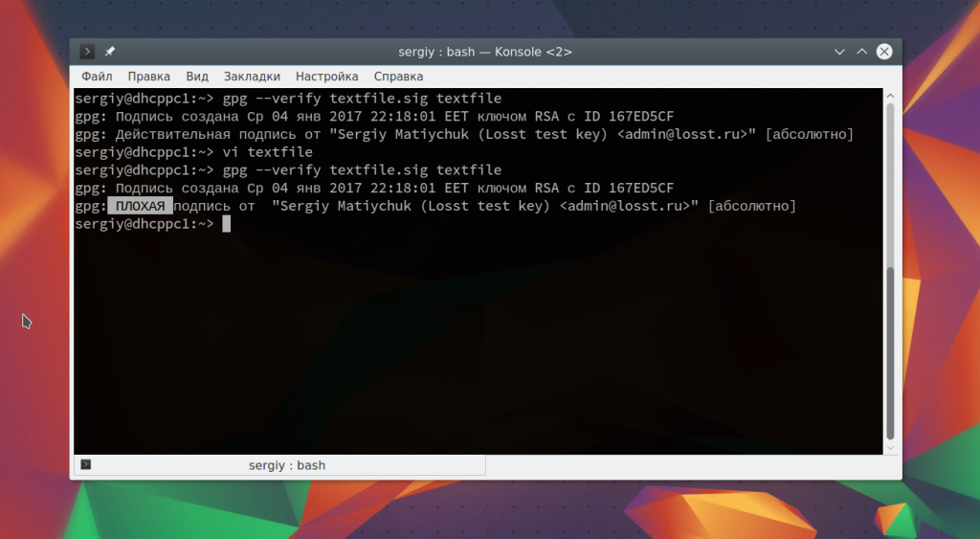Minimize the Konsole window
980x539 pixels.
click(839, 52)
